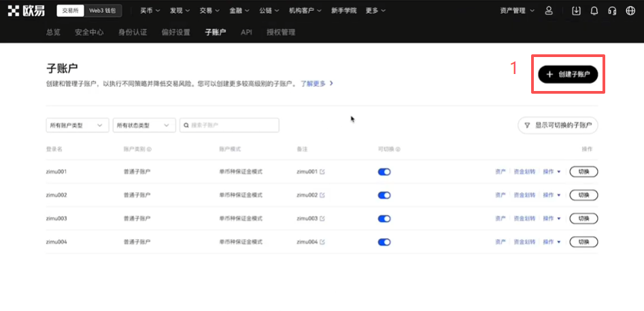Click the language globe icon
Viewport: 644px width, 311px height.
point(630,11)
